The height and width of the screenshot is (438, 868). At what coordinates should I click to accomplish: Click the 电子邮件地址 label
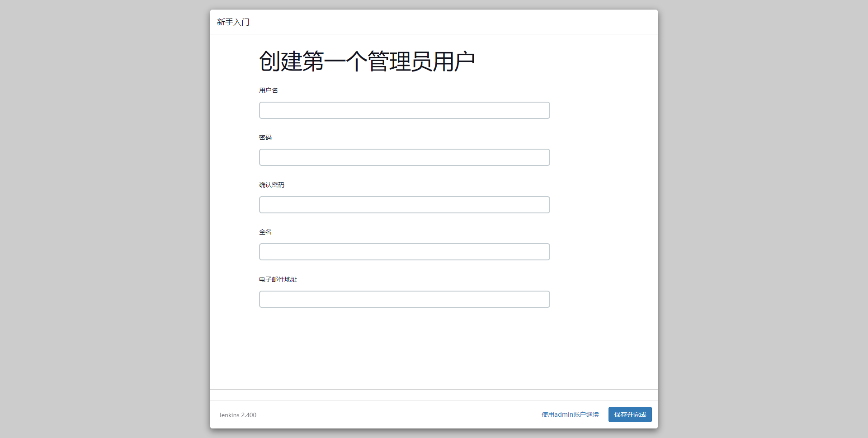click(278, 279)
